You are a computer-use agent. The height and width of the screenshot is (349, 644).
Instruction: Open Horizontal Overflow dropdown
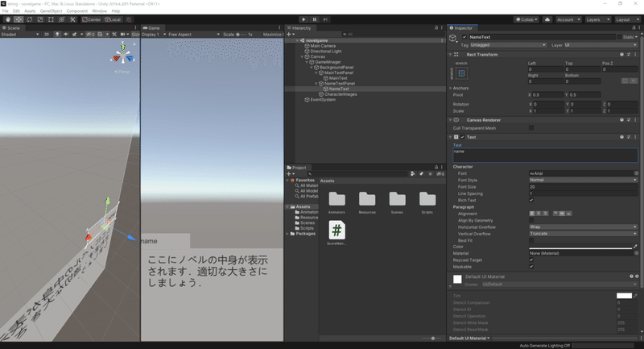pos(583,227)
